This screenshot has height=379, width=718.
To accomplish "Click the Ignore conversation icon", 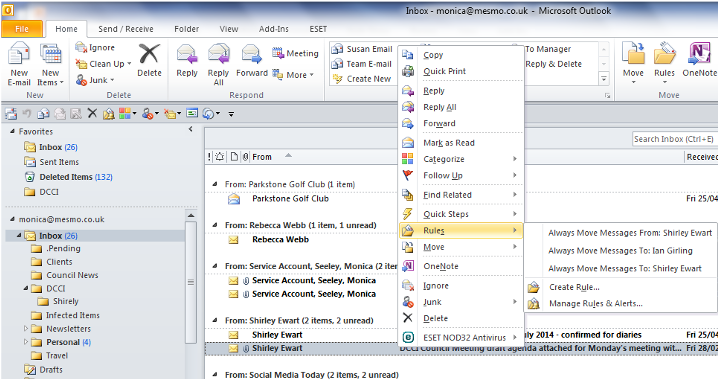I will (x=81, y=47).
